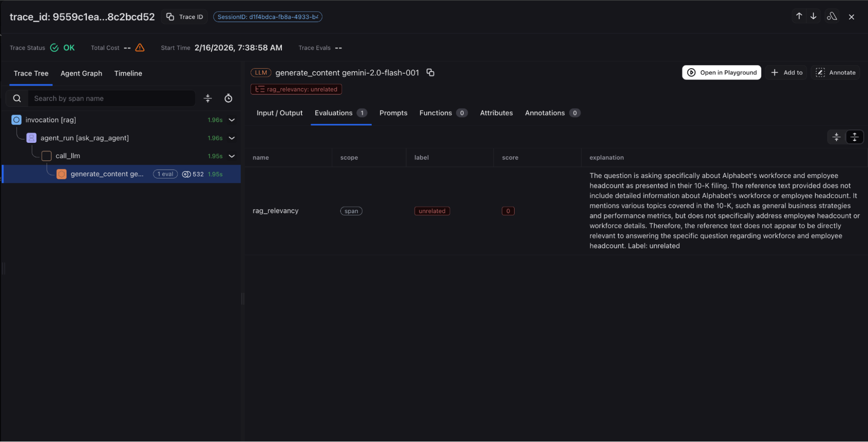Expand evaluation rows in the table

click(854, 137)
